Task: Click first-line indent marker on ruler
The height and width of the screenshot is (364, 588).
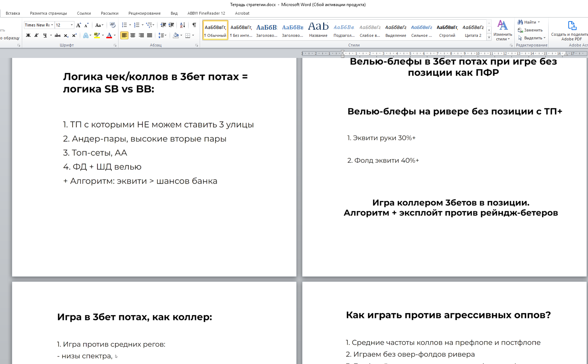Action: (x=342, y=52)
